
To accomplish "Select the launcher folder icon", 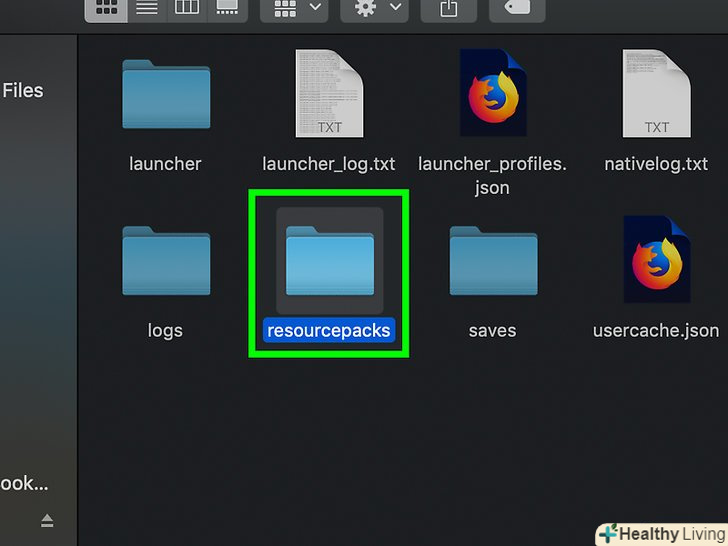I will tap(165, 97).
